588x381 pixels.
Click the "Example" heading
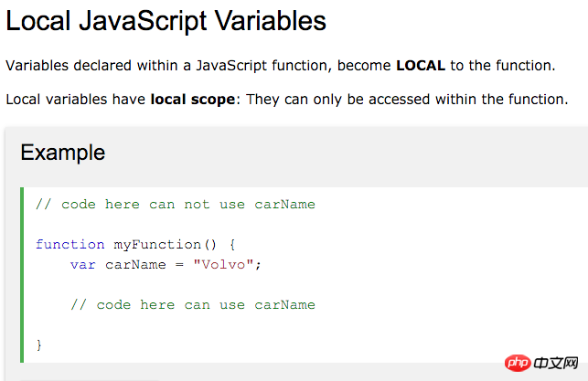(62, 153)
